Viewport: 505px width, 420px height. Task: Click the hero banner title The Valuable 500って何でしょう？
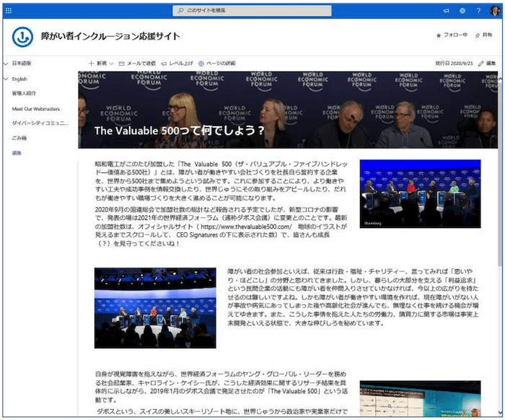(x=180, y=131)
